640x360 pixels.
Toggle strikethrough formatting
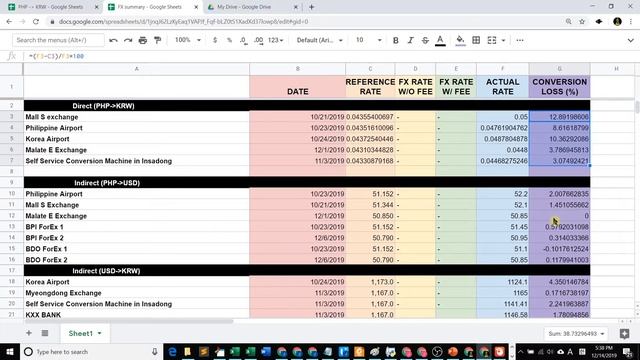tap(425, 40)
